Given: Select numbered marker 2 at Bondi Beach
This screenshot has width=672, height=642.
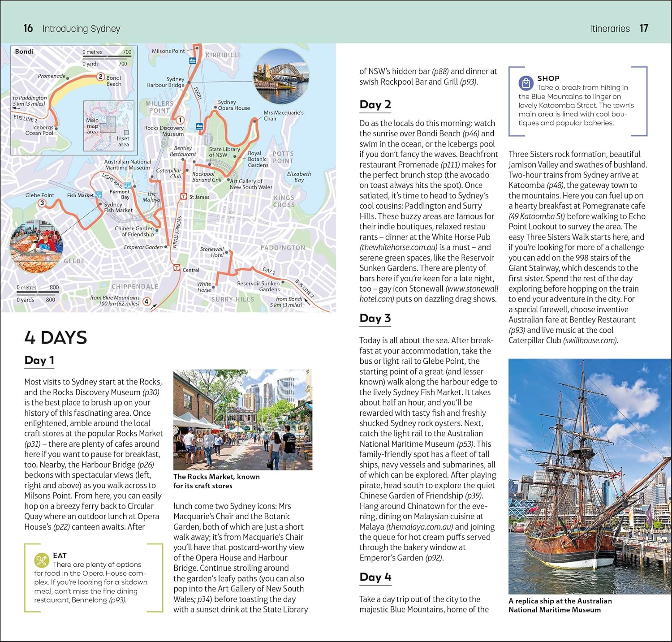Looking at the screenshot, I should pos(101,77).
